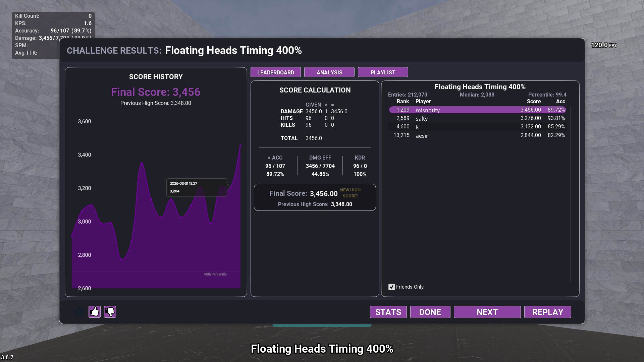Image resolution: width=644 pixels, height=362 pixels.
Task: Click the Rank column header
Action: (402, 102)
